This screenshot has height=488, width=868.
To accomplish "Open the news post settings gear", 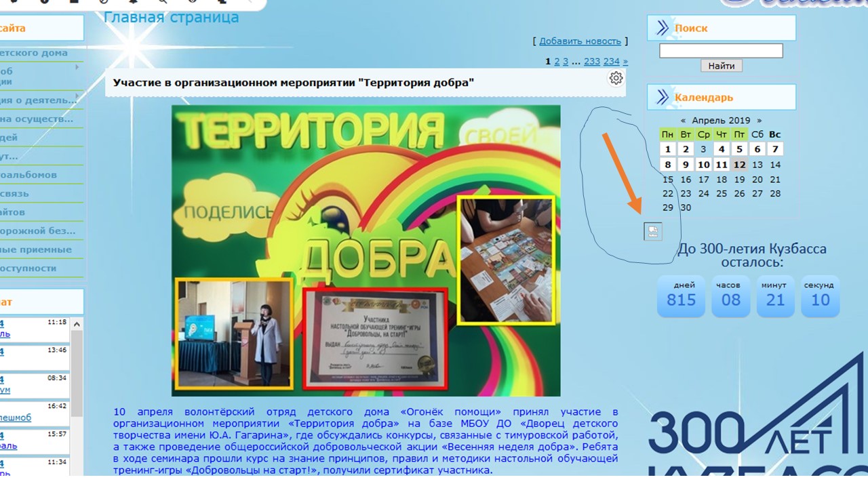I will (x=616, y=78).
